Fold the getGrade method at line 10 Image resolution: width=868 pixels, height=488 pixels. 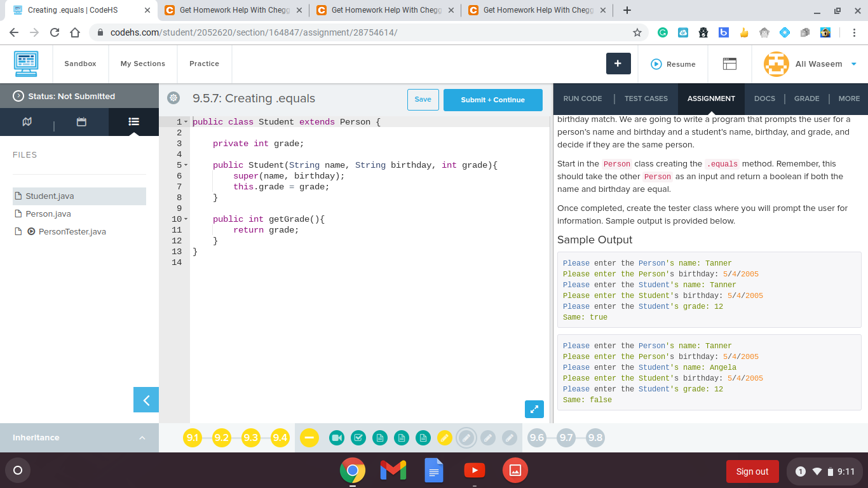tap(186, 219)
